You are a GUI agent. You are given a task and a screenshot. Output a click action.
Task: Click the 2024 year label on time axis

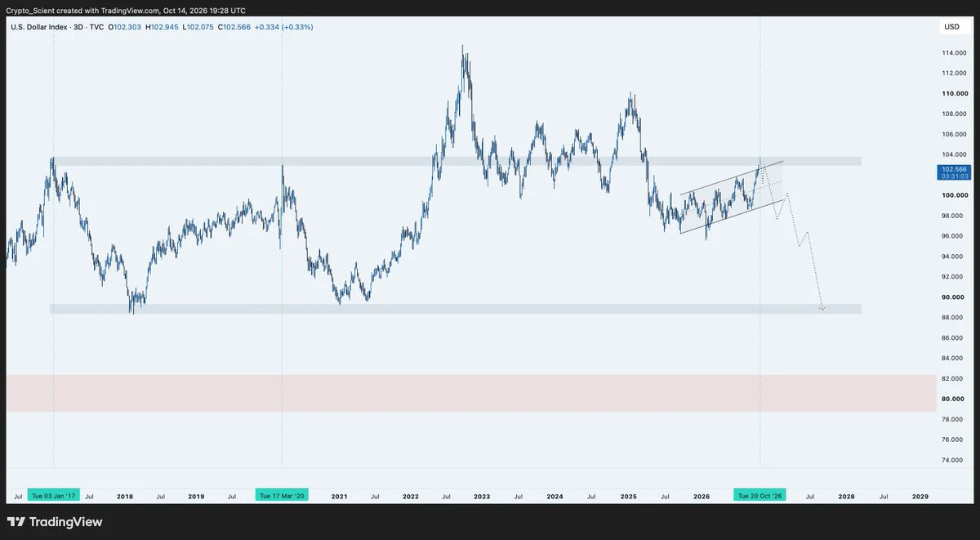pyautogui.click(x=555, y=496)
